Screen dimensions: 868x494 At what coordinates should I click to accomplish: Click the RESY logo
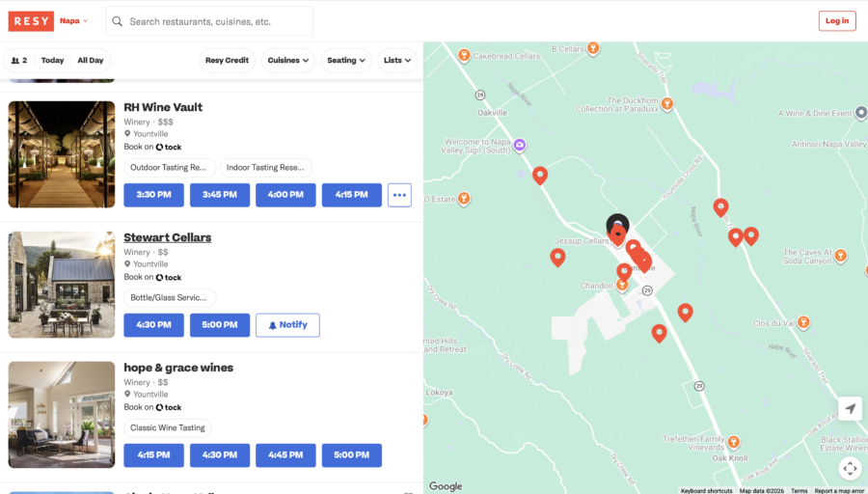[x=31, y=21]
